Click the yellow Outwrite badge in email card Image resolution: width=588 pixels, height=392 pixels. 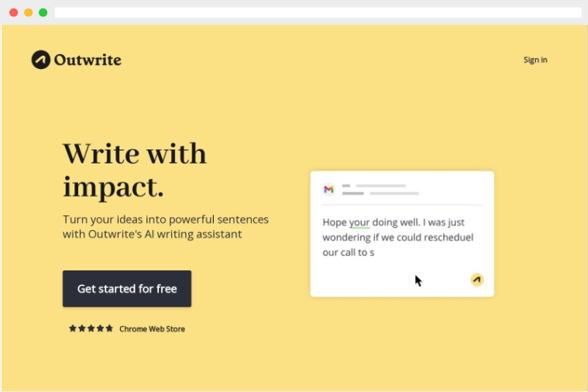tap(477, 280)
